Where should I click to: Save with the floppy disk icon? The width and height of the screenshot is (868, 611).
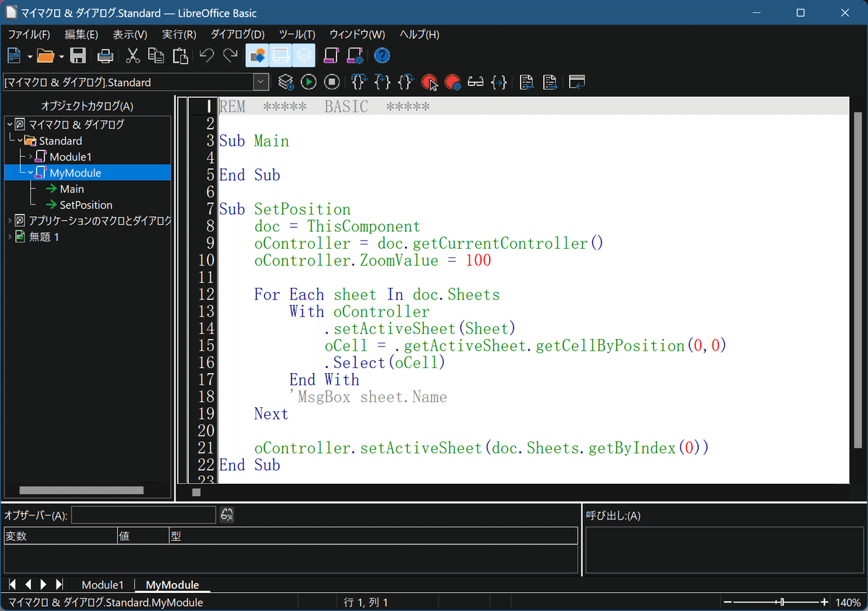78,56
